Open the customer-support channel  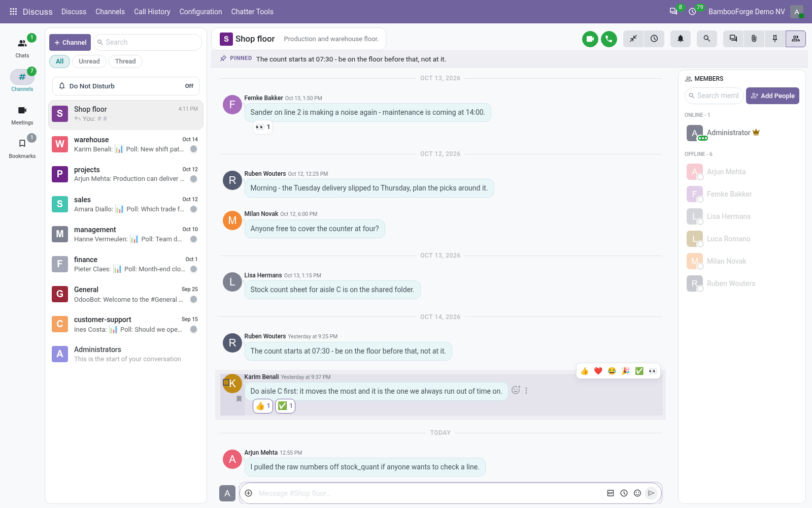point(126,325)
